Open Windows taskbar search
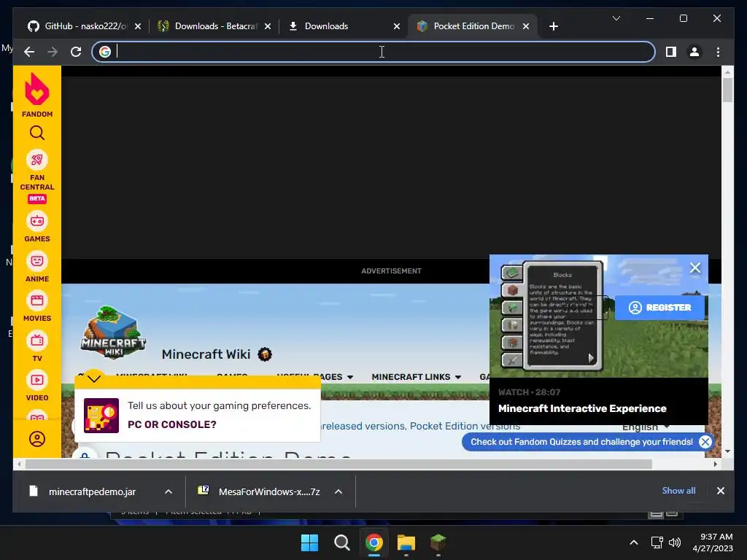747x560 pixels. (341, 542)
